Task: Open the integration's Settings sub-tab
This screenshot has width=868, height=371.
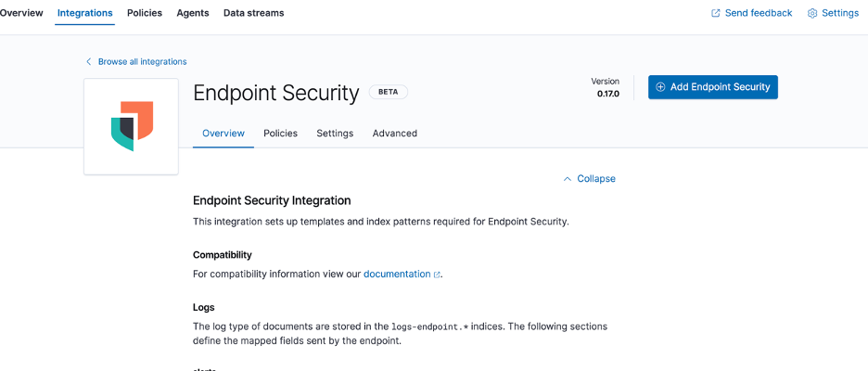Action: (x=335, y=133)
